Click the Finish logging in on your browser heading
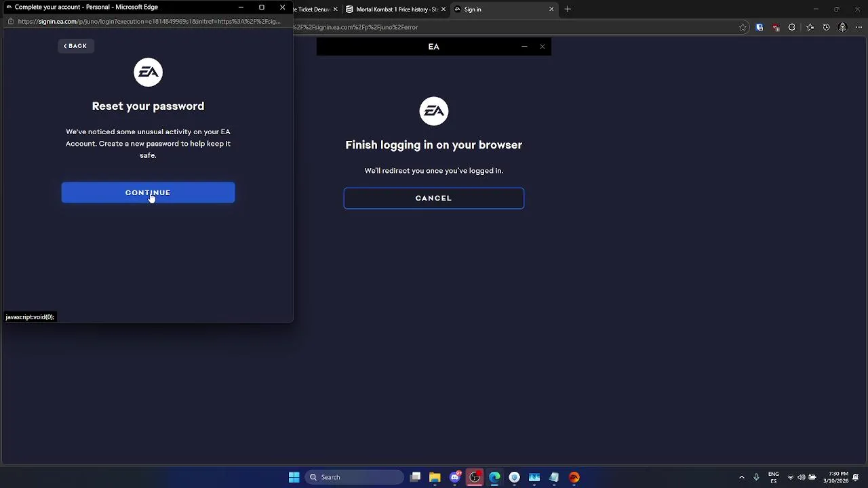 click(433, 145)
